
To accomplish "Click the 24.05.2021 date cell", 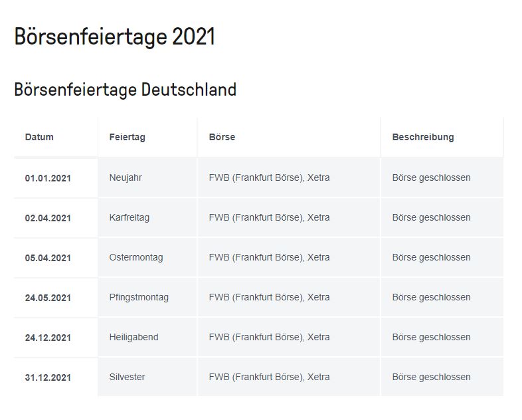I will click(48, 298).
